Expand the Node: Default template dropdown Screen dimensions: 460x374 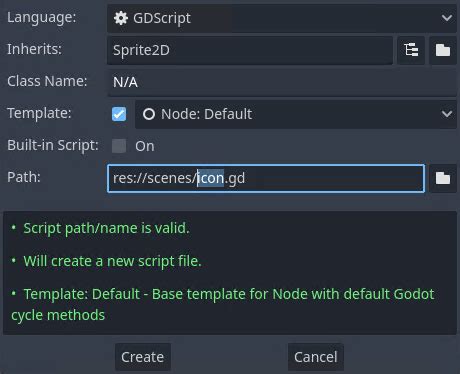pyautogui.click(x=296, y=114)
